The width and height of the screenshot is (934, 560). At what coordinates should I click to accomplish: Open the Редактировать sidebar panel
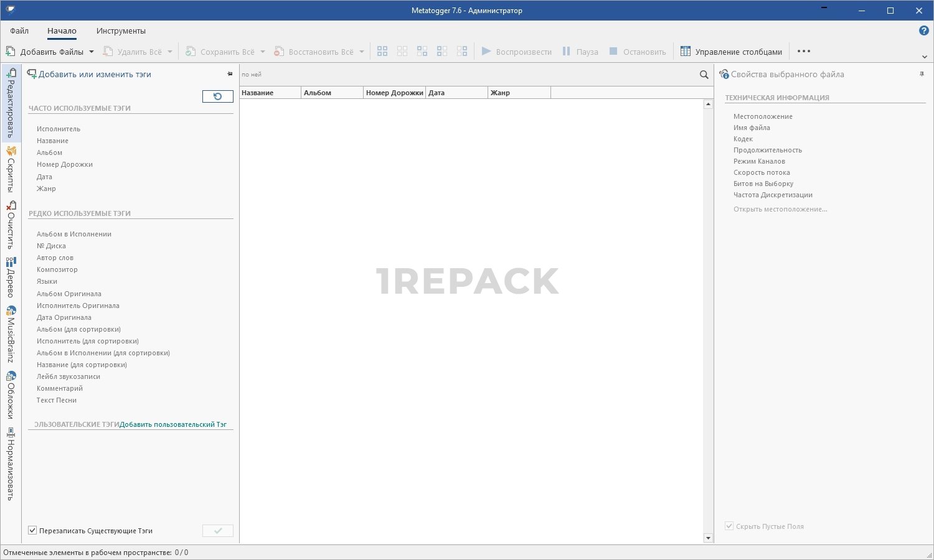(11, 103)
